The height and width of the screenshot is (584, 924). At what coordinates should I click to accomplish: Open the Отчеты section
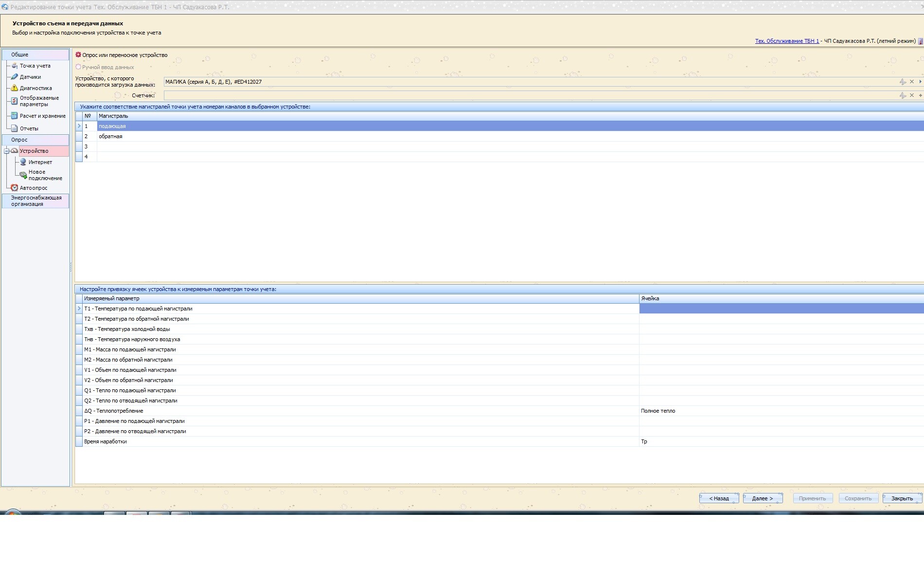click(29, 128)
